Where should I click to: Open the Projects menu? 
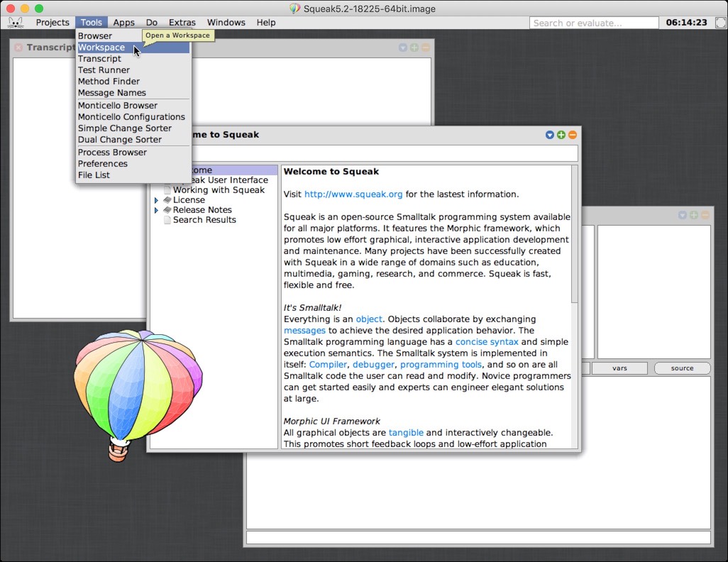(x=53, y=22)
